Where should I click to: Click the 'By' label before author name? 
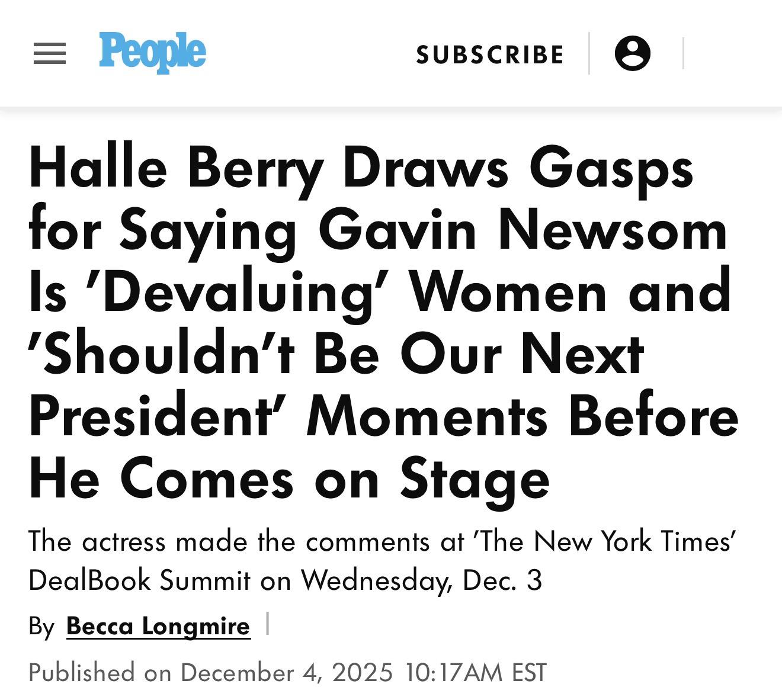[41, 627]
